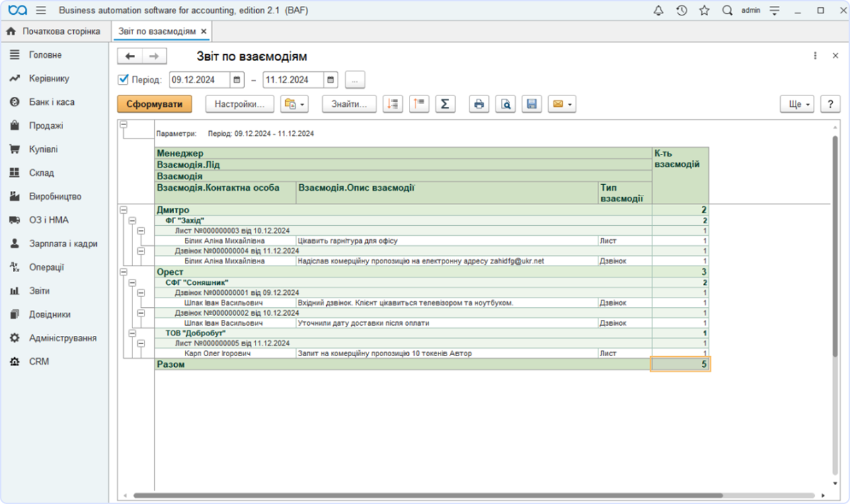850x504 pixels.
Task: Select the Разом total cell with 5
Action: point(681,364)
